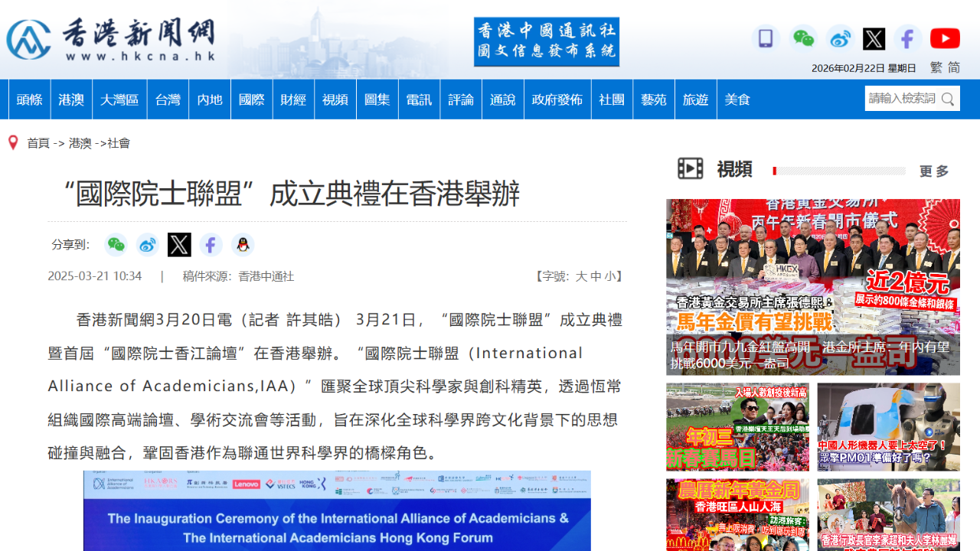Open the gold exchange opening ceremony video

pos(812,287)
